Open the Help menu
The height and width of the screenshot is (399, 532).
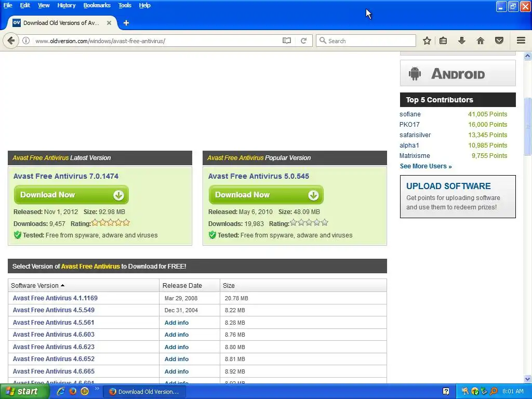point(144,5)
